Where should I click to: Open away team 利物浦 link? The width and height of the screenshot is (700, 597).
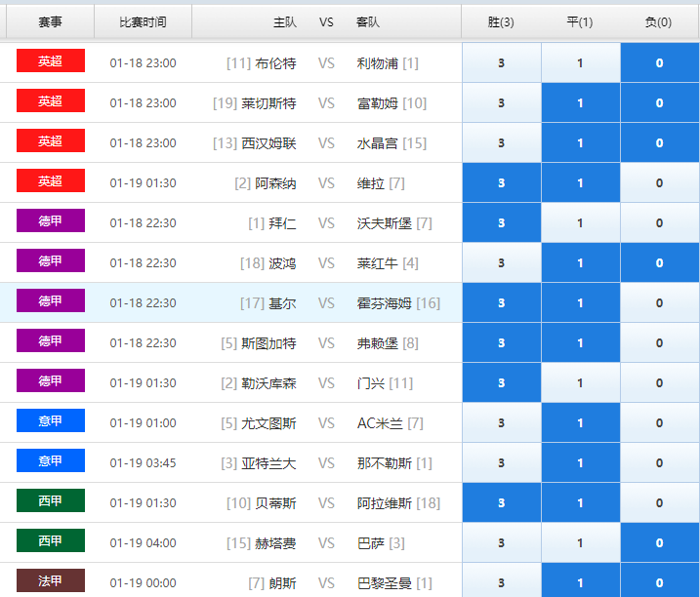(x=377, y=63)
